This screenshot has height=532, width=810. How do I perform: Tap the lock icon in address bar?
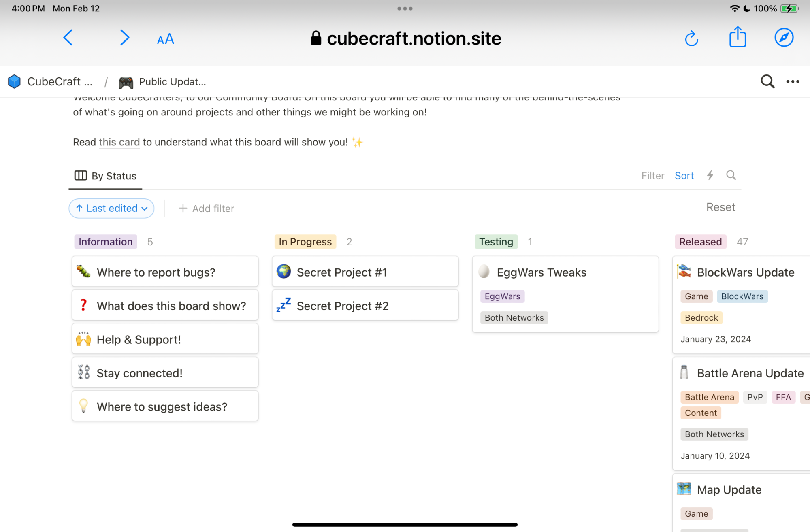pos(316,38)
